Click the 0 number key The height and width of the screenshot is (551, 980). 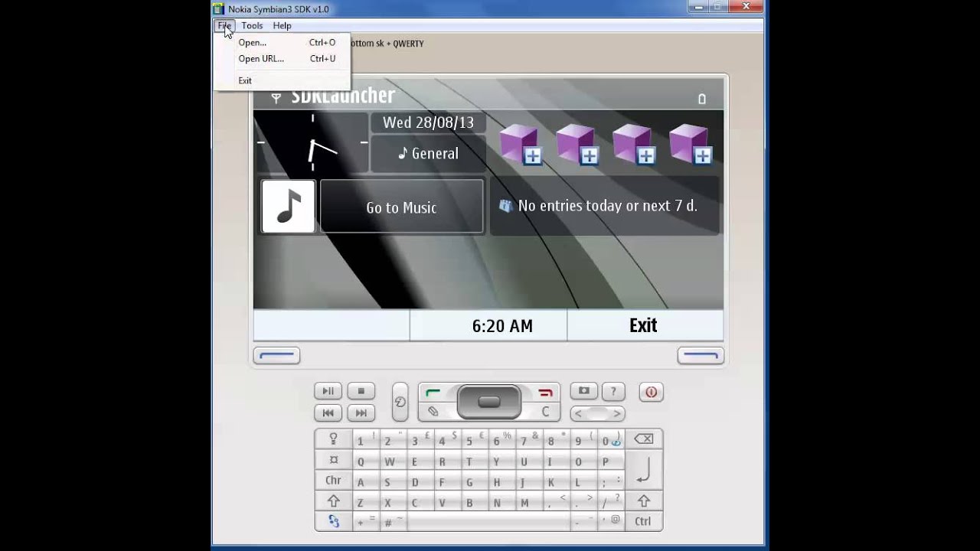(610, 440)
